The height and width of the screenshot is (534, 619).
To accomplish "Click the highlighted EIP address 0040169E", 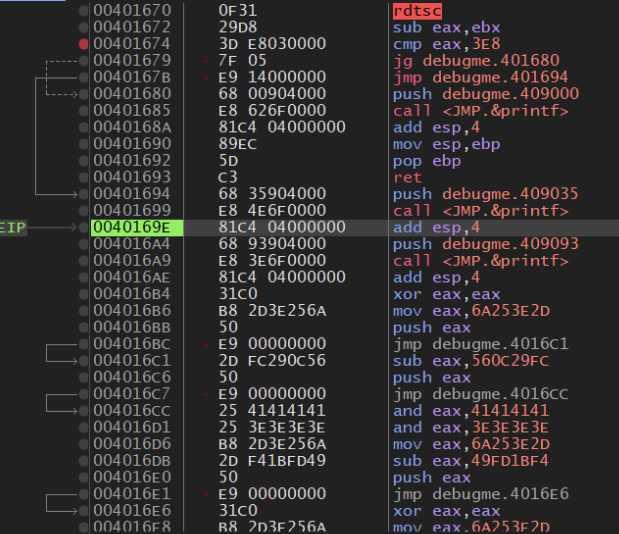I will (x=137, y=227).
